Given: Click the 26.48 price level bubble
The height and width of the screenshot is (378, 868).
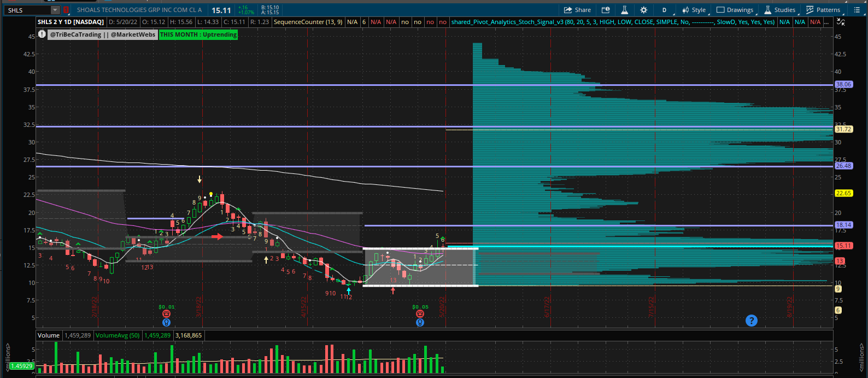Looking at the screenshot, I should (x=843, y=166).
